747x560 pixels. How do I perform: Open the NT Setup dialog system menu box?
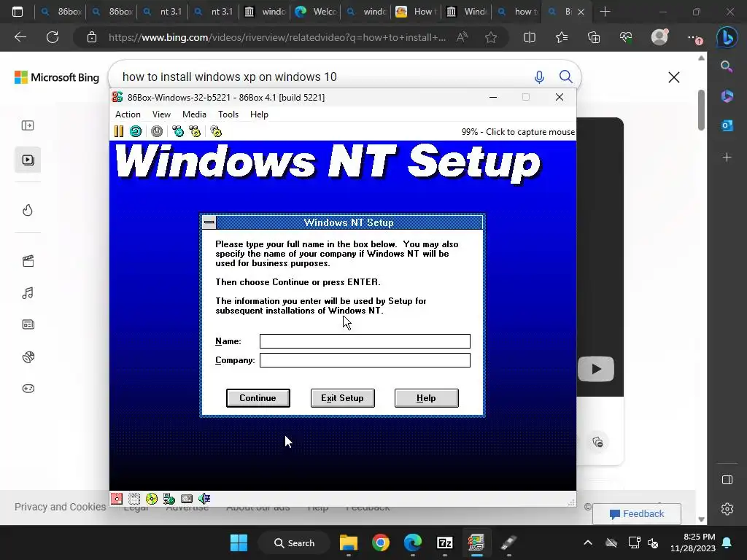[x=209, y=222]
